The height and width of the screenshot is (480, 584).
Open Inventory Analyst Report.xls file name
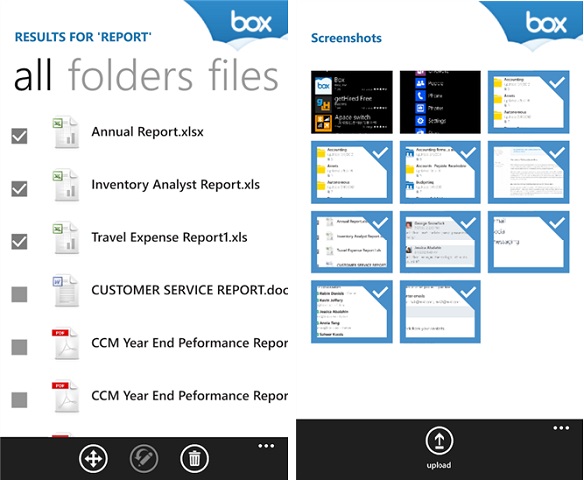click(175, 185)
